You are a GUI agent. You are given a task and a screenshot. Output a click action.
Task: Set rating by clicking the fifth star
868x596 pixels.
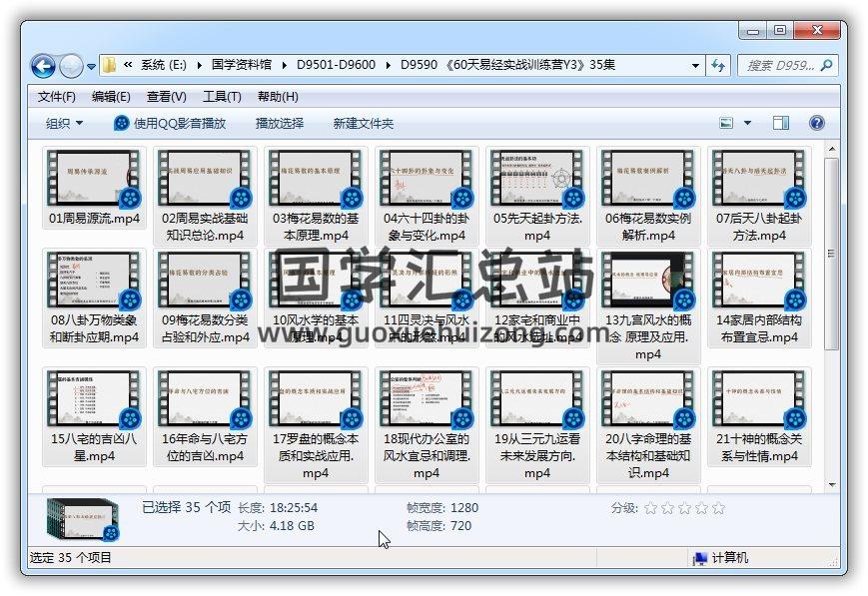(x=718, y=508)
